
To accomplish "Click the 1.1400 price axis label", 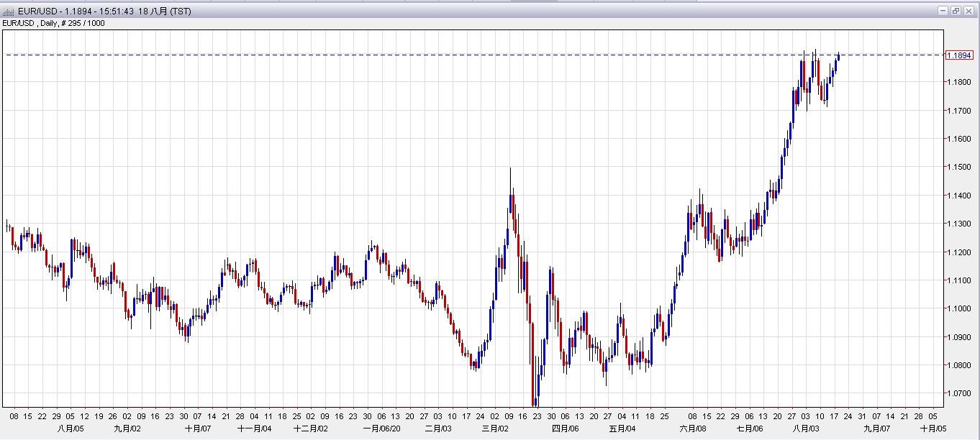I will tap(959, 196).
